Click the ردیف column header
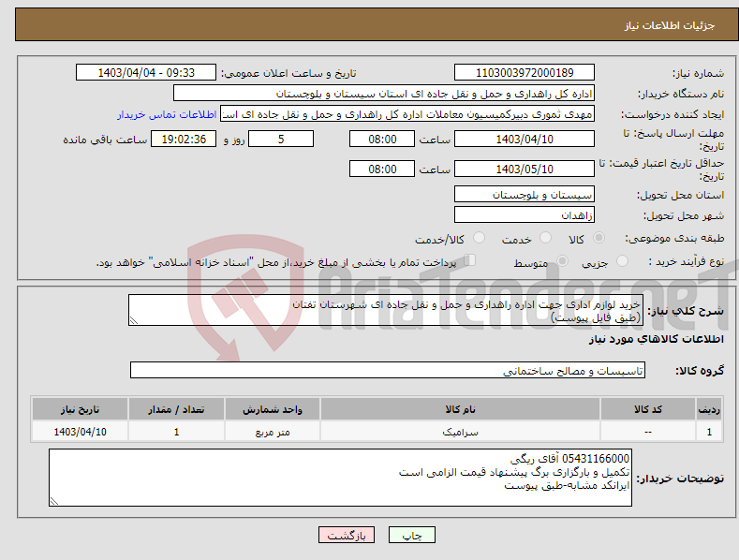The image size is (739, 560). 709,409
